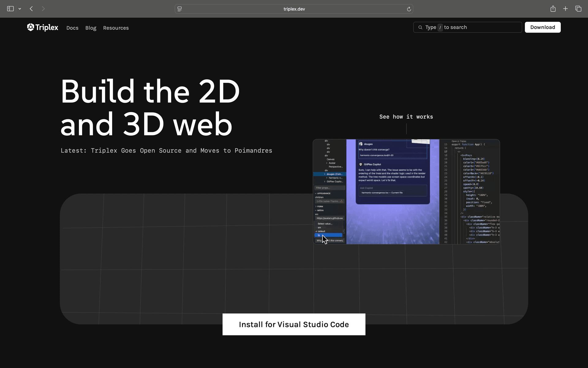Image resolution: width=588 pixels, height=368 pixels.
Task: Open the sidebar chevron dropdown
Action: click(x=20, y=9)
